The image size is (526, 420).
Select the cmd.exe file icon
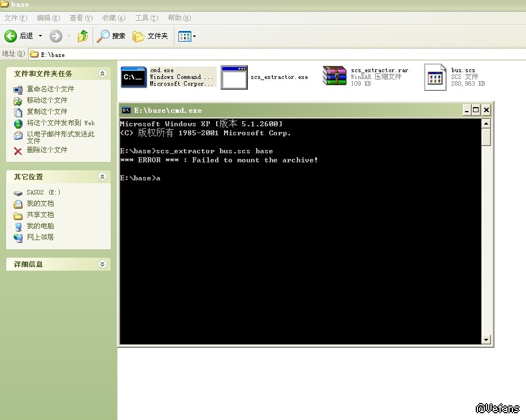(134, 77)
